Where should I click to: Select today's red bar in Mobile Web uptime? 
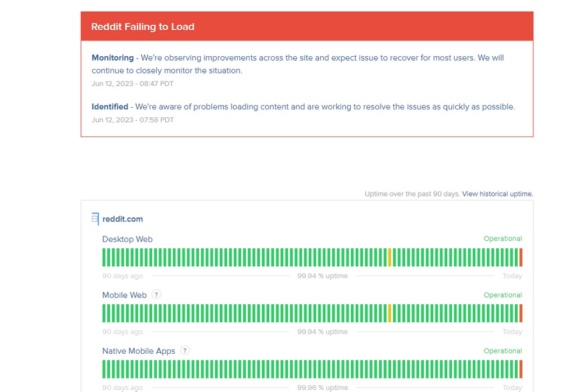pyautogui.click(x=521, y=313)
